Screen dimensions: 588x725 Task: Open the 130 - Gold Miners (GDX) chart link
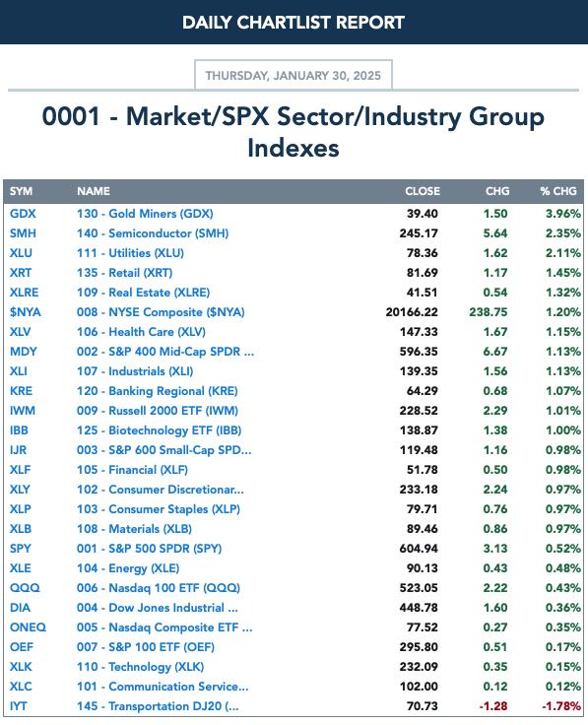click(145, 214)
